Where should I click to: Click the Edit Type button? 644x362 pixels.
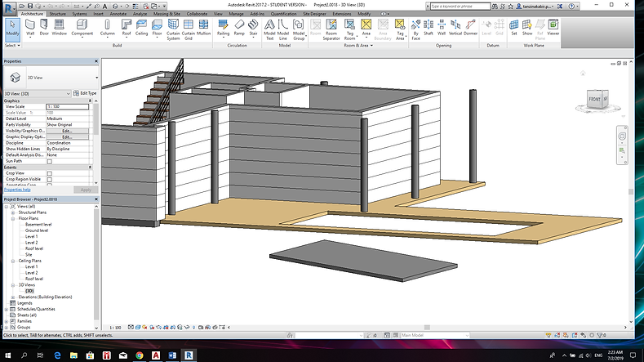tap(85, 93)
